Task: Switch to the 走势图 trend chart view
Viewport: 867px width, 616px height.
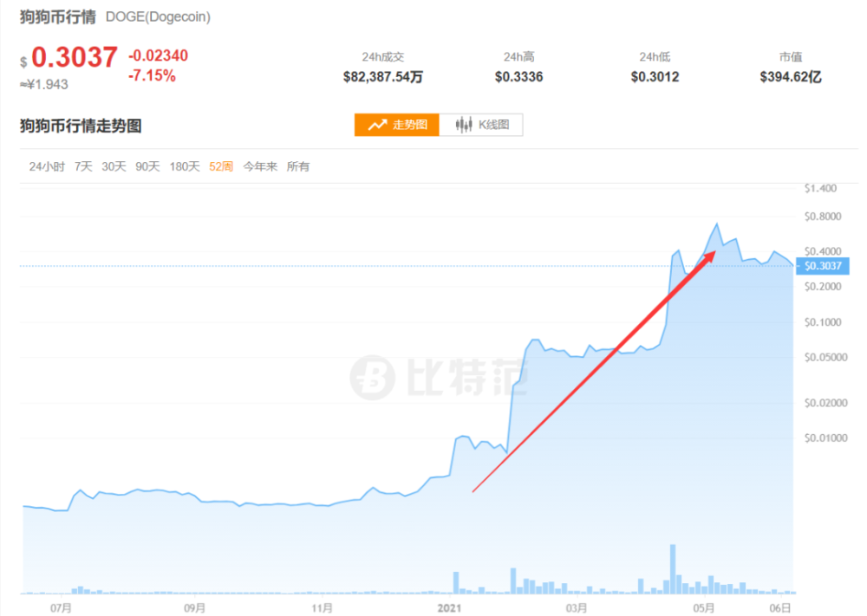Action: [x=397, y=125]
